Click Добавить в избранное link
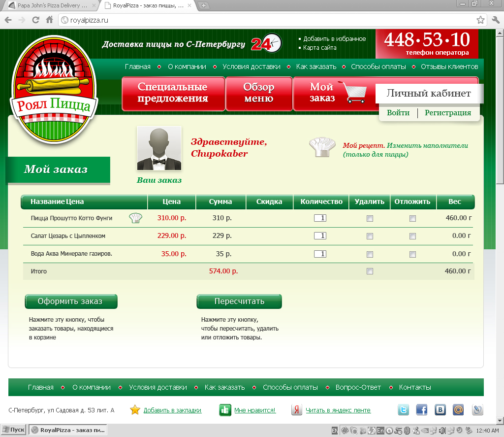This screenshot has height=437, width=504. click(335, 38)
